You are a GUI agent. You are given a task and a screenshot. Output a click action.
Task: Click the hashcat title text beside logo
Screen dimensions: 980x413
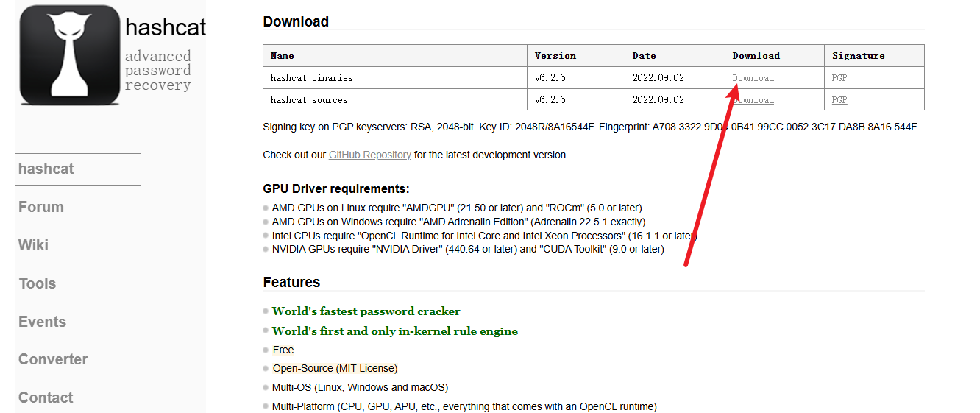[x=166, y=27]
